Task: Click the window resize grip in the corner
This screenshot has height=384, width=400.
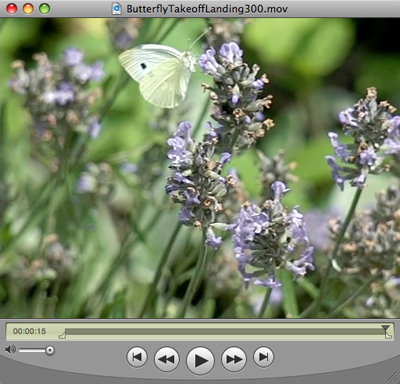Action: tap(392, 377)
